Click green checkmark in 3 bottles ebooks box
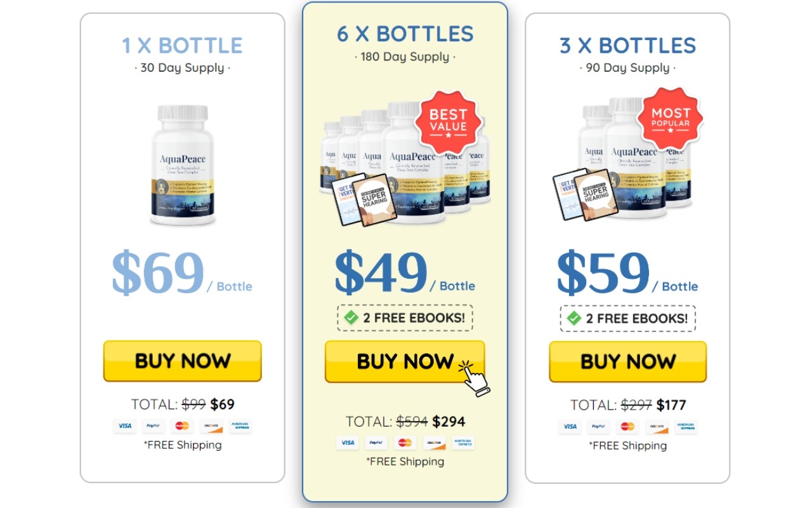Screen dimensions: 812x508 [574, 318]
